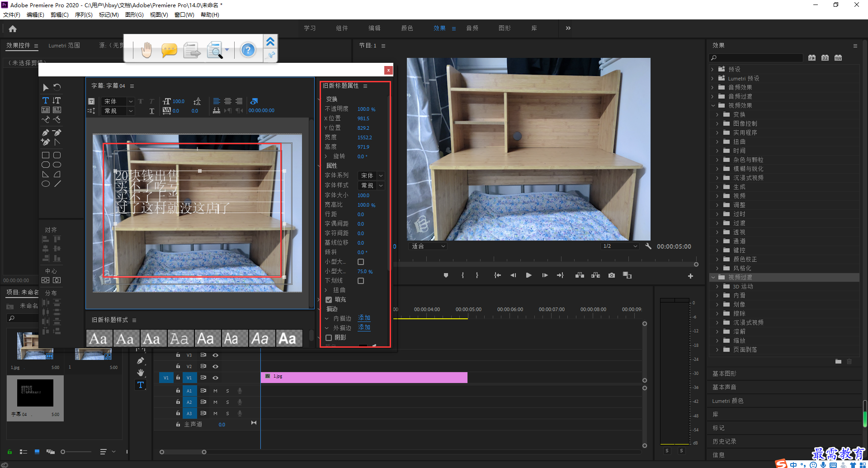Select the Add Anchor Point tool

(46, 142)
